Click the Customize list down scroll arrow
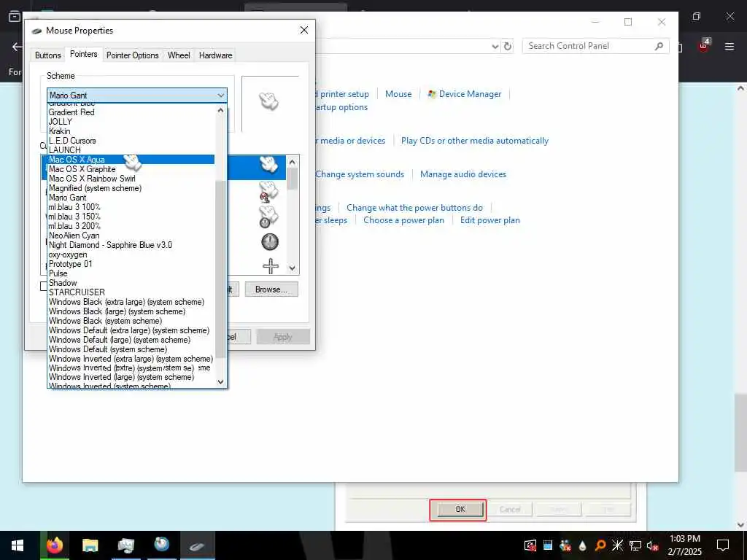This screenshot has width=747, height=560. (292, 268)
